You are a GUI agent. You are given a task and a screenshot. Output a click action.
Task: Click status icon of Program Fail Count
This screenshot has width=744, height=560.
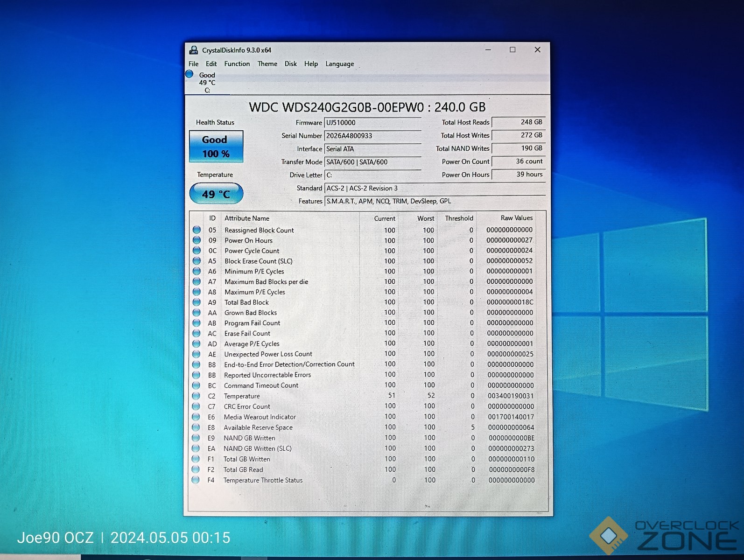point(197,322)
